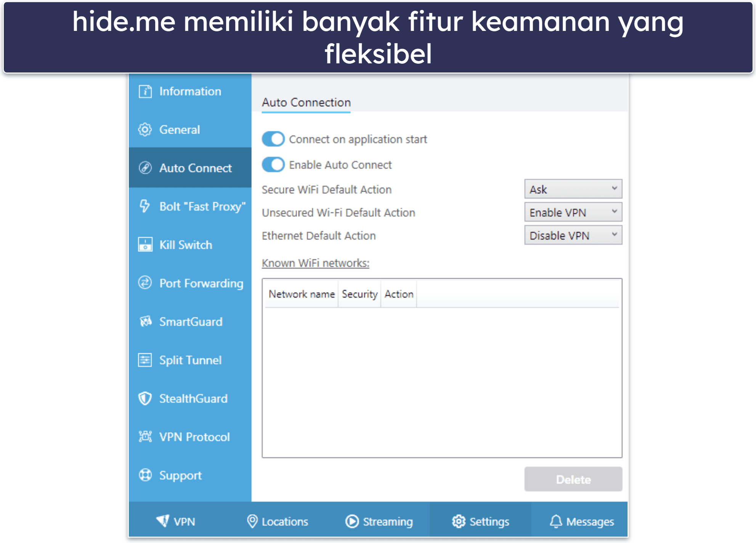Click the Split Tunnel icon
Viewport: 756px width, 543px height.
(145, 360)
